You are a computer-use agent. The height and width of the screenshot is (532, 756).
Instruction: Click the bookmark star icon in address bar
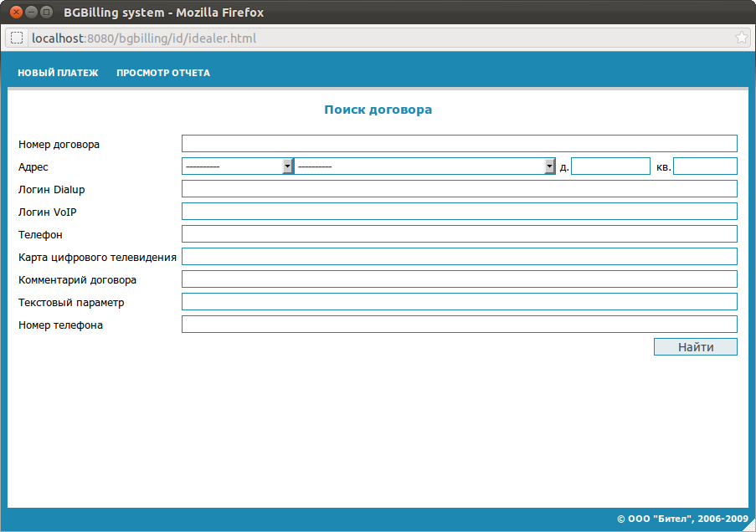point(741,38)
